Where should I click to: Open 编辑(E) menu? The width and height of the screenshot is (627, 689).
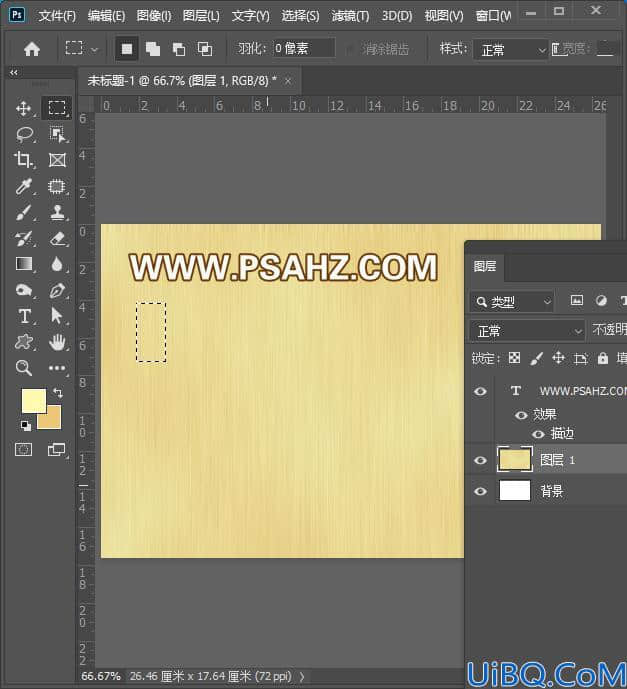(x=106, y=16)
